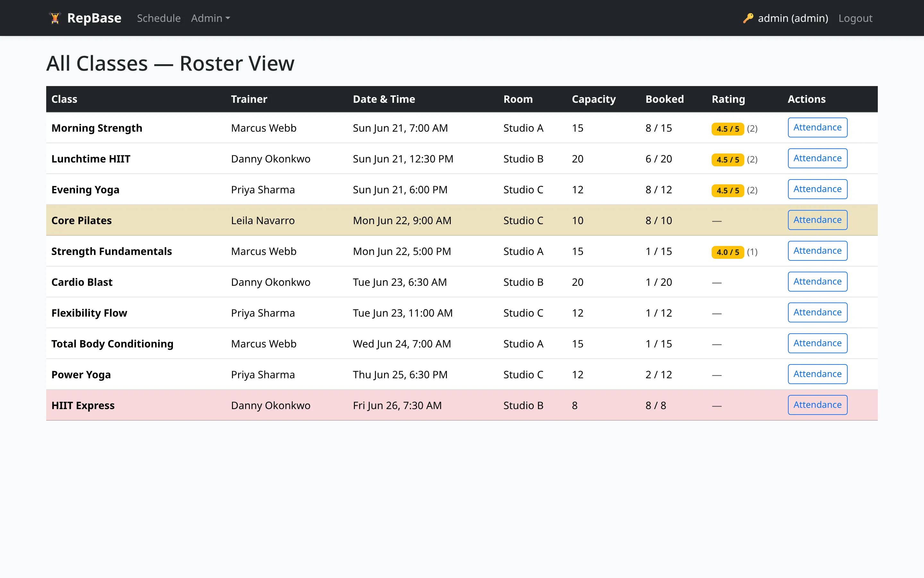Click the (1) review count for Strength Fundamentals
The width and height of the screenshot is (924, 578).
click(752, 252)
